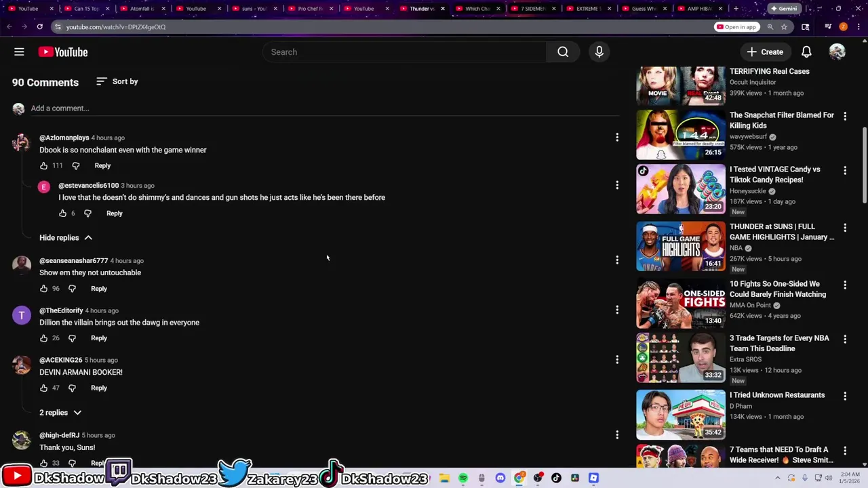Open options for THUNDER at SUNS video
868x488 pixels.
(x=845, y=228)
